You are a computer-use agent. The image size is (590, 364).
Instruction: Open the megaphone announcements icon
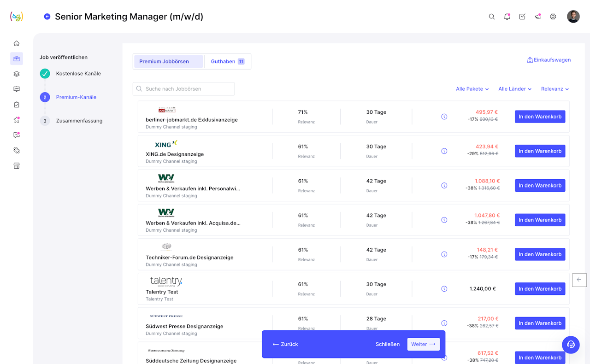point(537,17)
